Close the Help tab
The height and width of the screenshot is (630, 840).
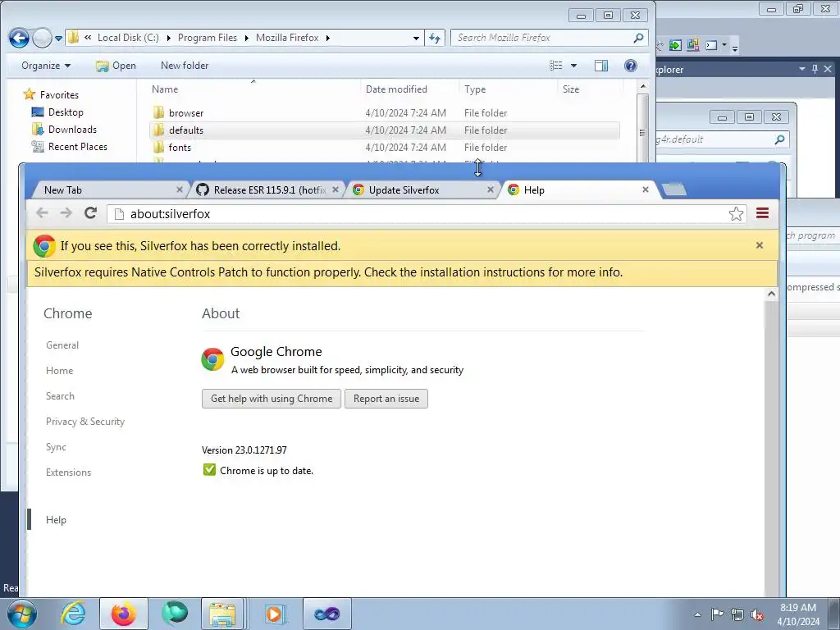click(646, 189)
